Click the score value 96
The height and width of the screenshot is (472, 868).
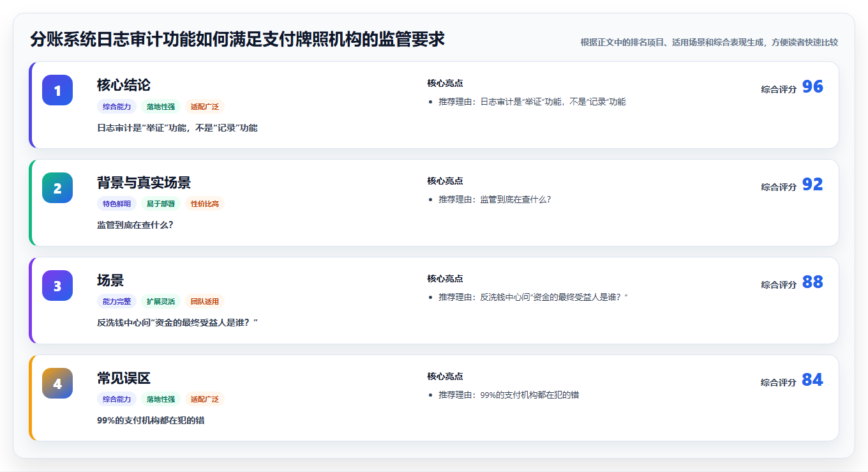point(812,87)
